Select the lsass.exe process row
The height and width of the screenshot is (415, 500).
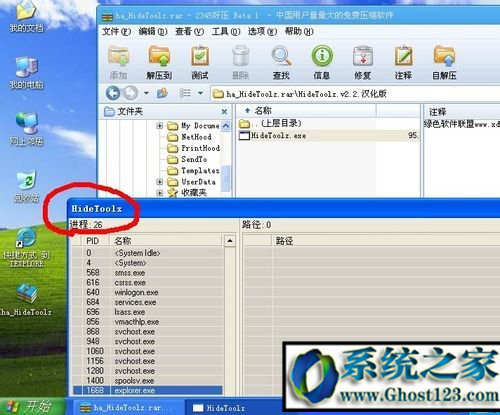click(x=148, y=312)
